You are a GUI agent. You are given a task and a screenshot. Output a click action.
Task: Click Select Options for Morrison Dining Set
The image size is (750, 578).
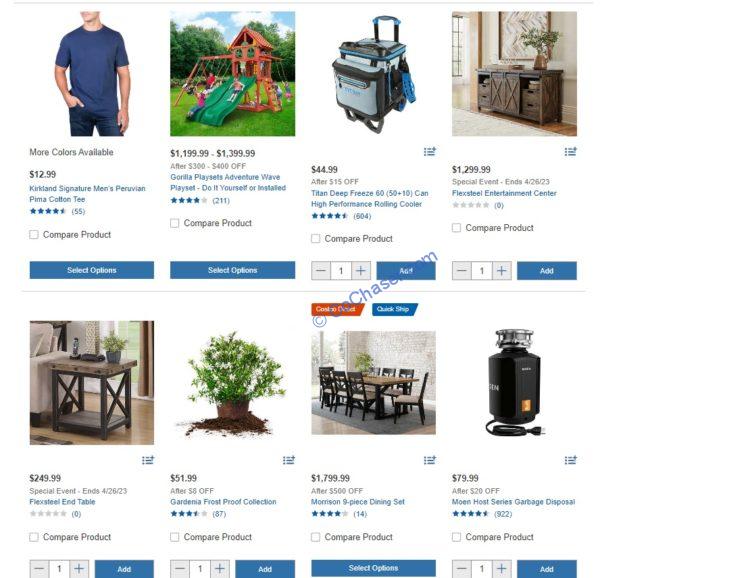(x=374, y=568)
